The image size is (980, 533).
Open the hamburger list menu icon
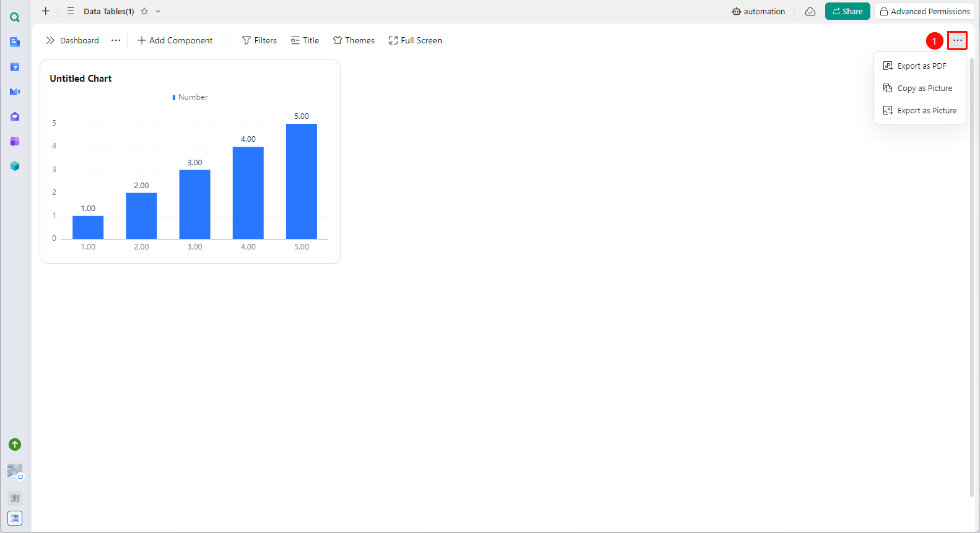(71, 11)
